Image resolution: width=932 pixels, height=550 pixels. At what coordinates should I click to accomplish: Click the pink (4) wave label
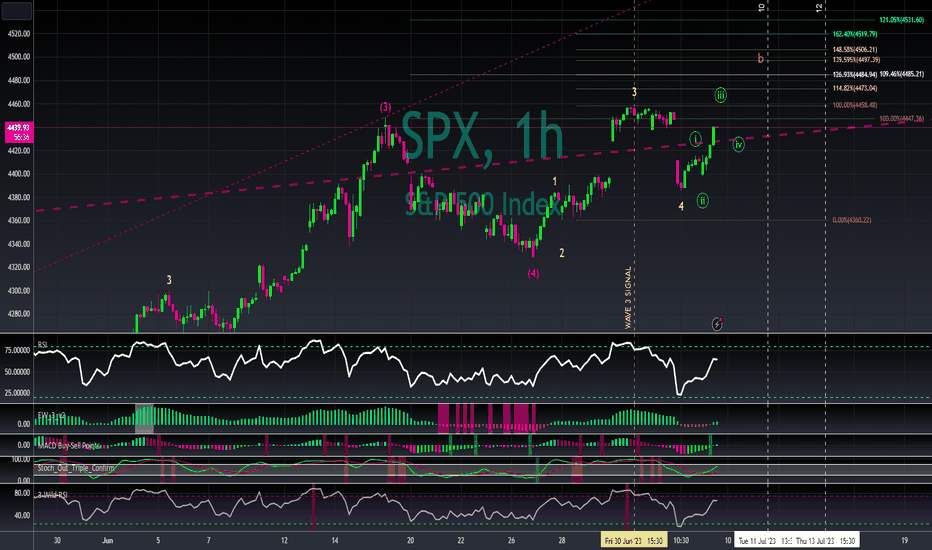(533, 273)
